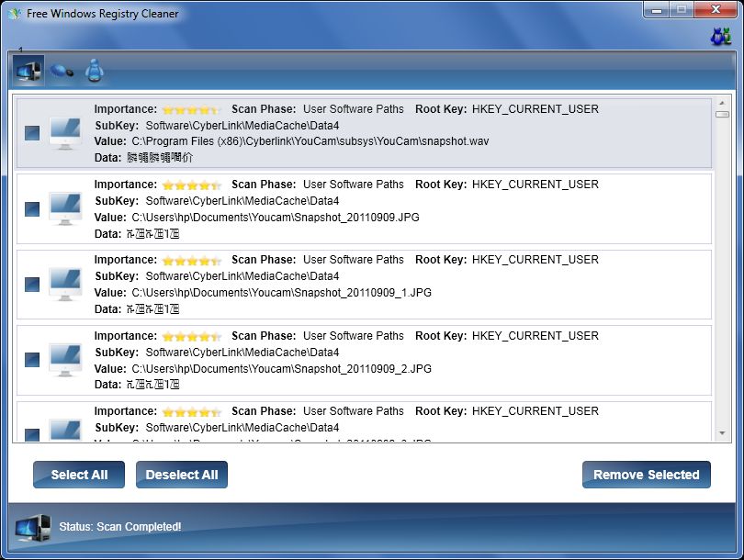Click Deselect All button
Image resolution: width=744 pixels, height=560 pixels.
tap(182, 475)
